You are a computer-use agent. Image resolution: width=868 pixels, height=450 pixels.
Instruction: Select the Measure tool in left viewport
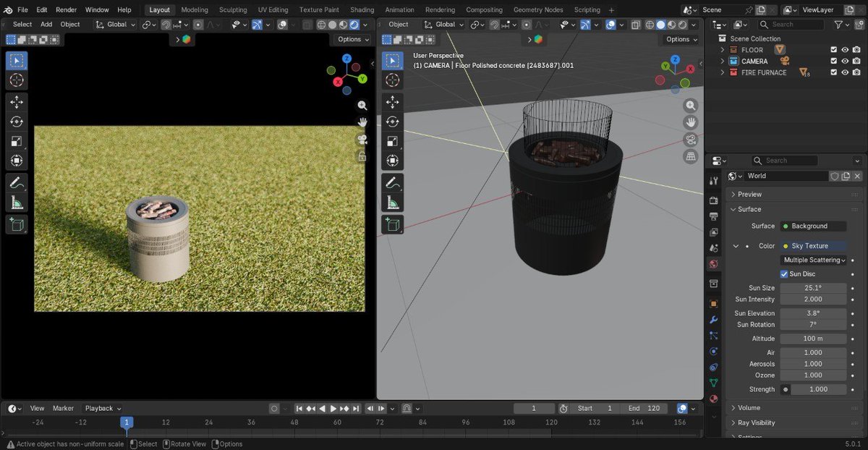[x=17, y=203]
